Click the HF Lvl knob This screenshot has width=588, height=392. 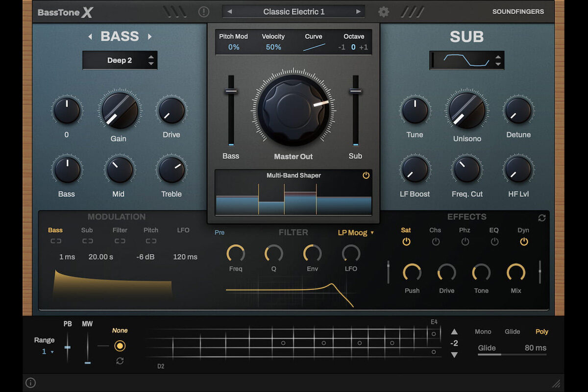(518, 170)
